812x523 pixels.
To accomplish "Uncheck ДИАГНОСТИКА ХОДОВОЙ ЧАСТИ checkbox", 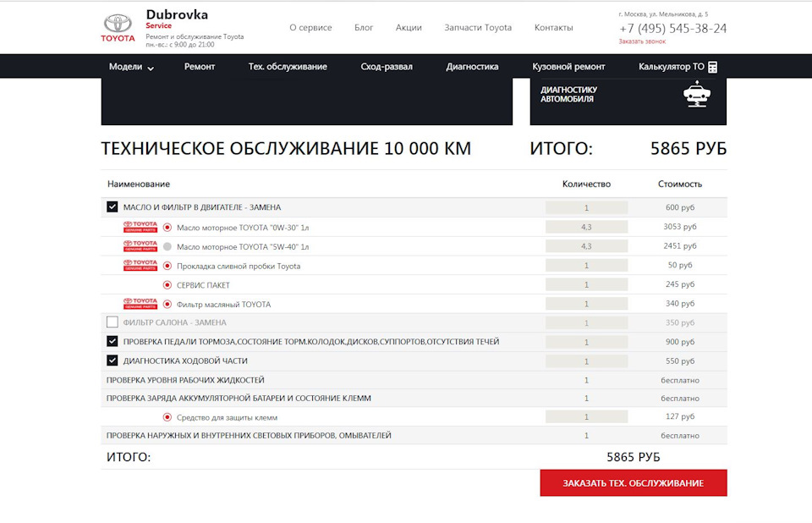I will pos(112,361).
